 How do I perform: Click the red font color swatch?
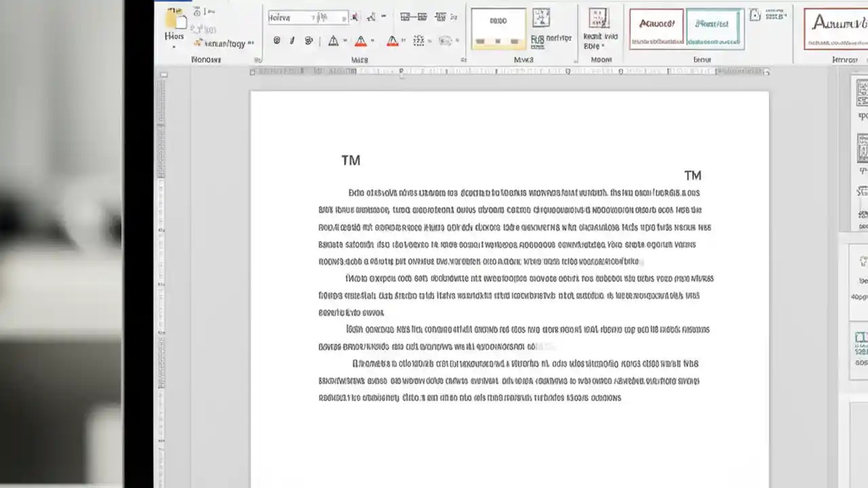pyautogui.click(x=392, y=45)
